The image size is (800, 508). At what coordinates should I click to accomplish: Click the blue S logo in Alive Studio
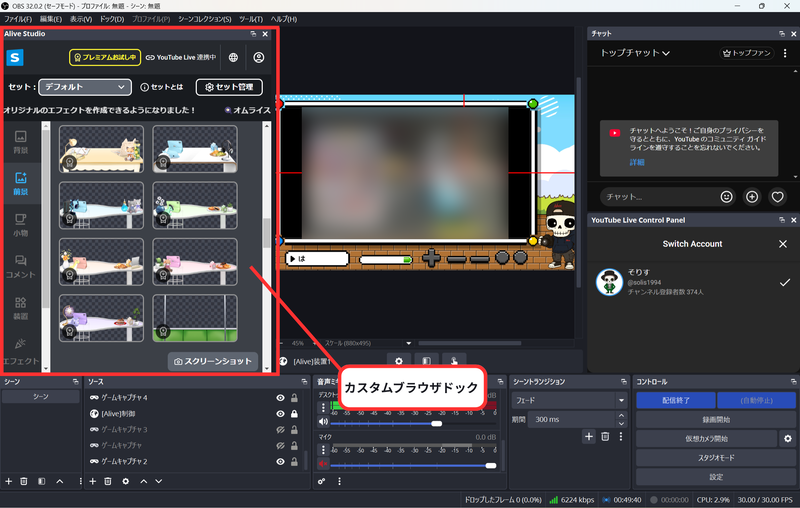[x=15, y=58]
